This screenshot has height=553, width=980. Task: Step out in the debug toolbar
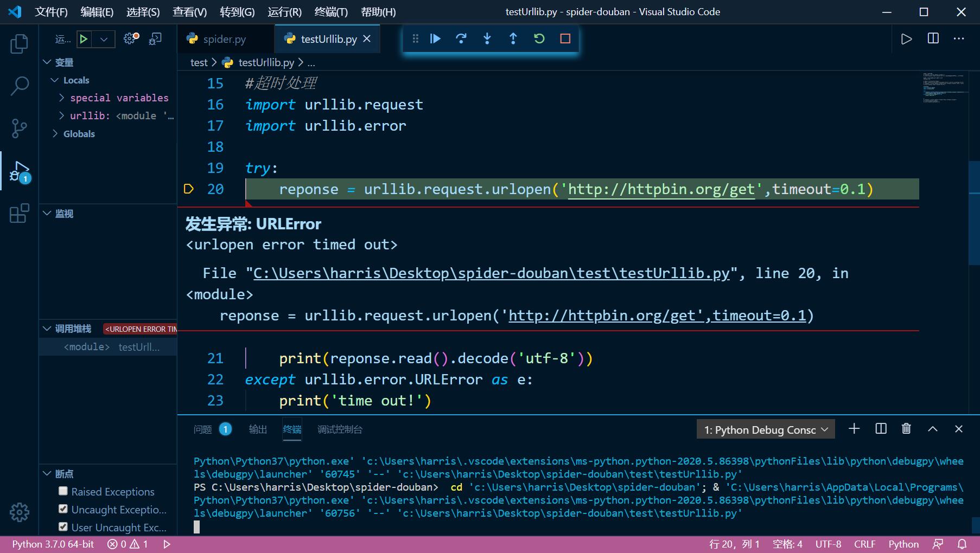tap(513, 38)
